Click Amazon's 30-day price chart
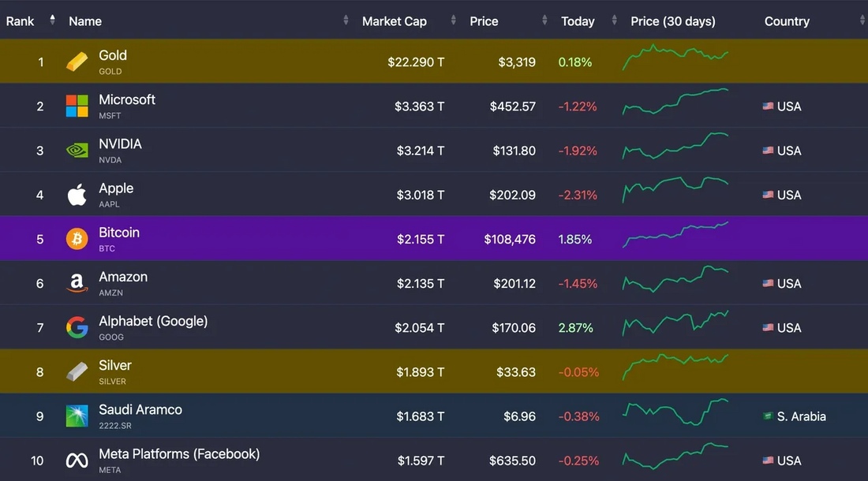Image resolution: width=868 pixels, height=481 pixels. 675,278
